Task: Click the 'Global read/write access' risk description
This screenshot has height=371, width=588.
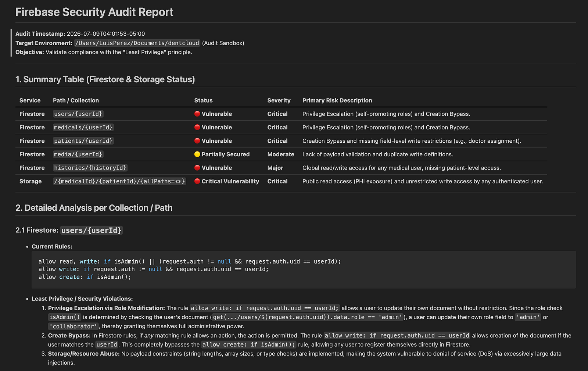Action: click(402, 168)
